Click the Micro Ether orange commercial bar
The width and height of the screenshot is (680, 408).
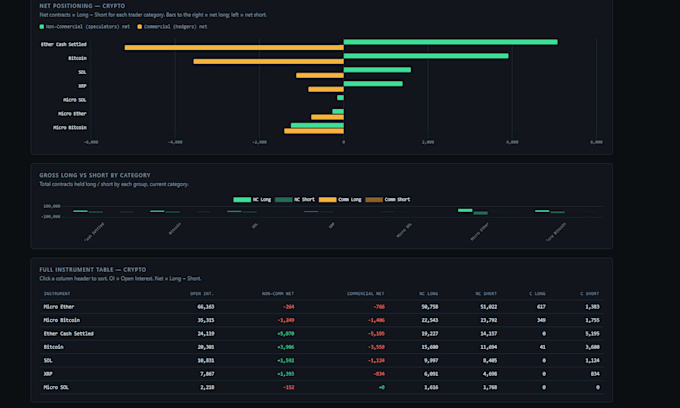coord(327,117)
